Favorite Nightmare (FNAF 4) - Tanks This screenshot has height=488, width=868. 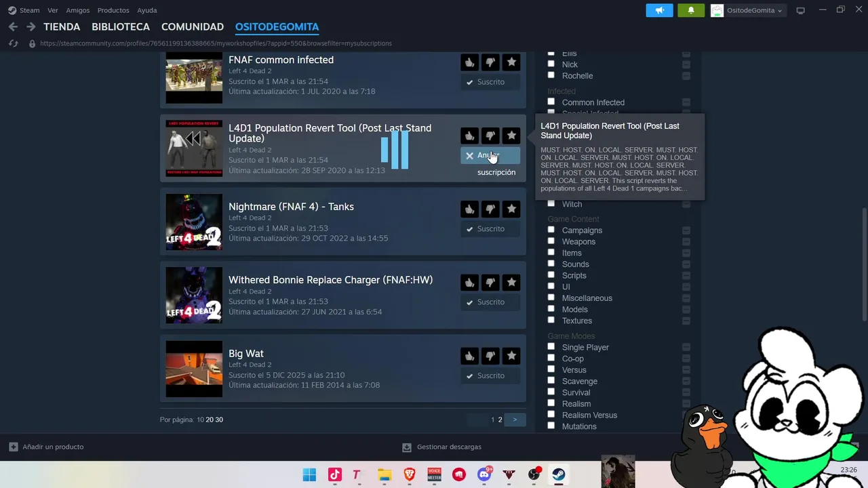(511, 209)
